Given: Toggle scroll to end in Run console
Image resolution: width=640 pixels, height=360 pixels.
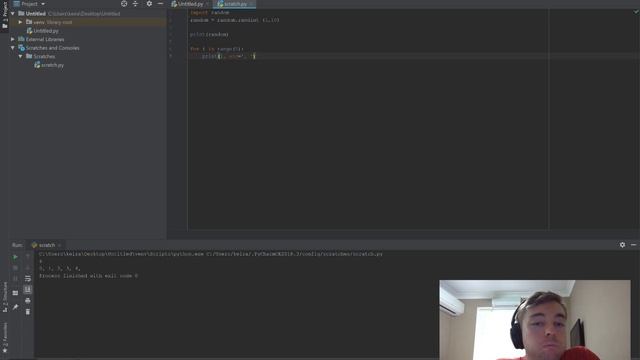Looking at the screenshot, I should 28,289.
